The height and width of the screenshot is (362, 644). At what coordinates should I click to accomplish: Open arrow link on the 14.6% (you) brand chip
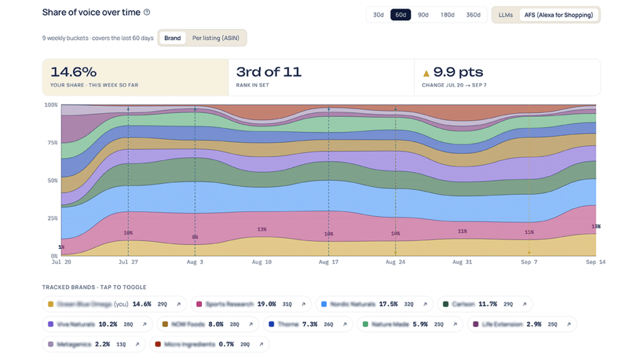coord(179,304)
